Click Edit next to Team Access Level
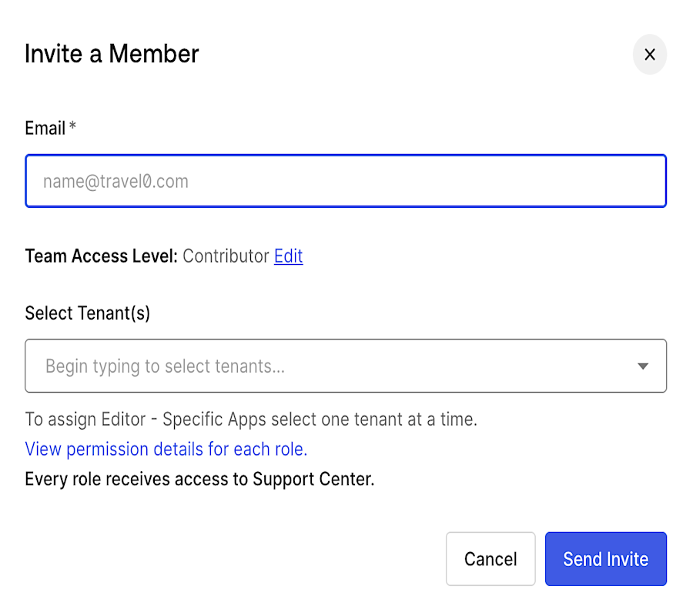693x616 pixels. tap(288, 256)
